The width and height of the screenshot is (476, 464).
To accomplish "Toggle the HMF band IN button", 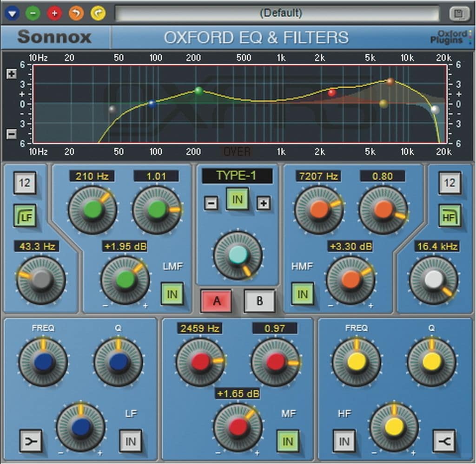I will click(303, 294).
